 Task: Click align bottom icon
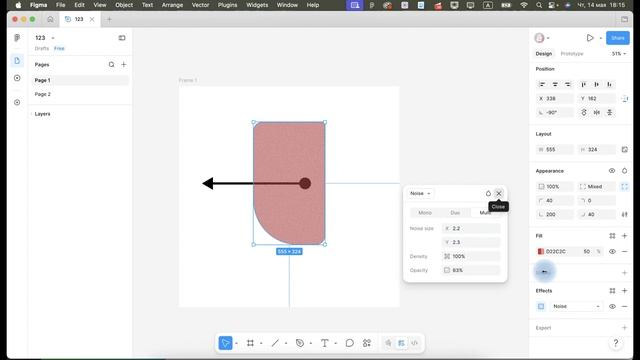pos(609,84)
